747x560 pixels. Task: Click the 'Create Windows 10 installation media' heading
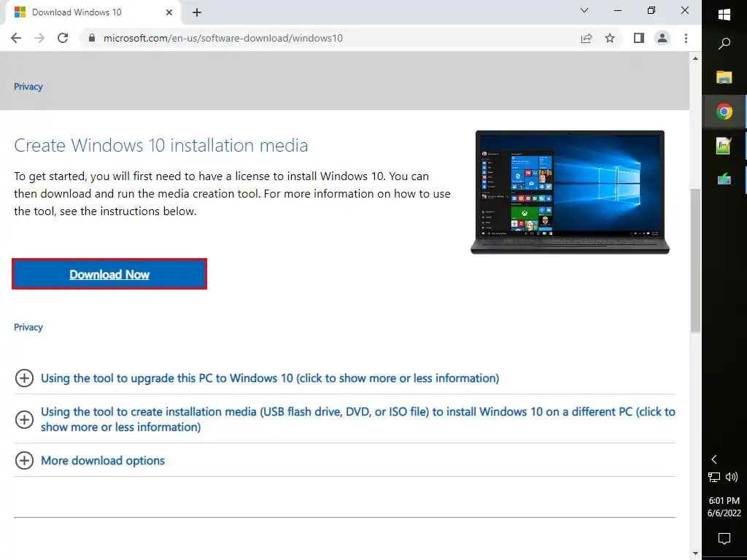161,145
